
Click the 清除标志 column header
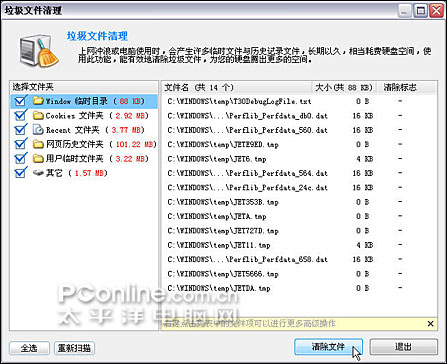407,87
